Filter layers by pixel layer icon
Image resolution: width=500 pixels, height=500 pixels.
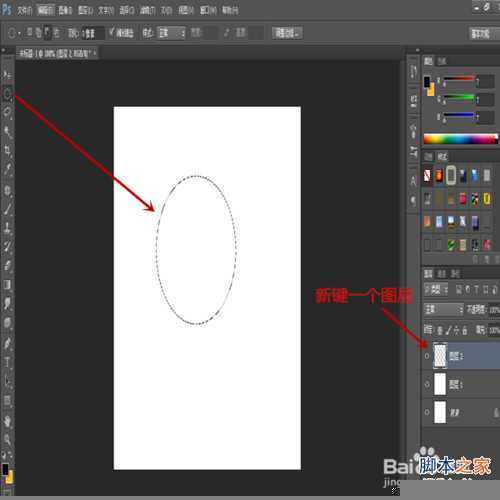(x=459, y=290)
